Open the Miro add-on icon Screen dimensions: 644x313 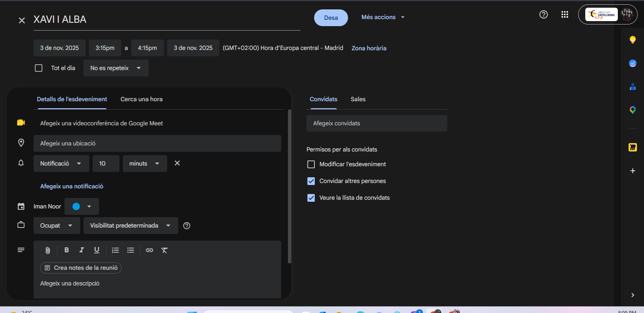click(x=633, y=147)
